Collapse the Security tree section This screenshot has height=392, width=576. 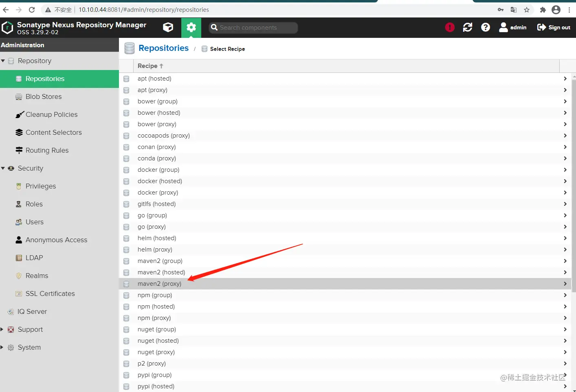click(3, 168)
